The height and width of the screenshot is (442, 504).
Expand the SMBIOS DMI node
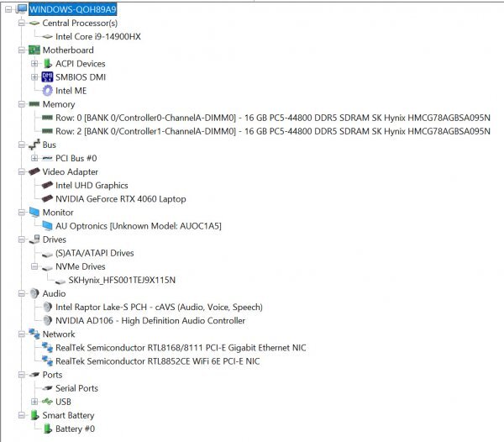[x=34, y=77]
